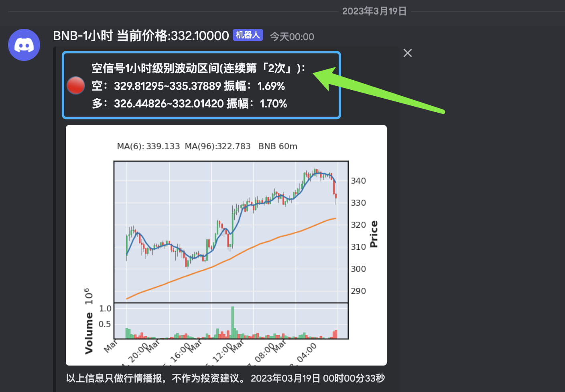Select the embed title line 空信号1小时级别波动区间
Screen dimensions: 565x392
tap(199, 68)
